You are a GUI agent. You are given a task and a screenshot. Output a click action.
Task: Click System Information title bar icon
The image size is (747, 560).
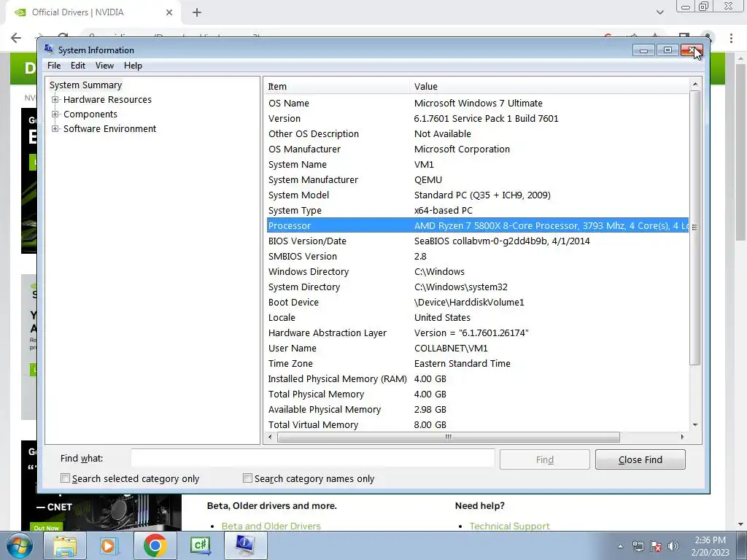[x=49, y=50]
